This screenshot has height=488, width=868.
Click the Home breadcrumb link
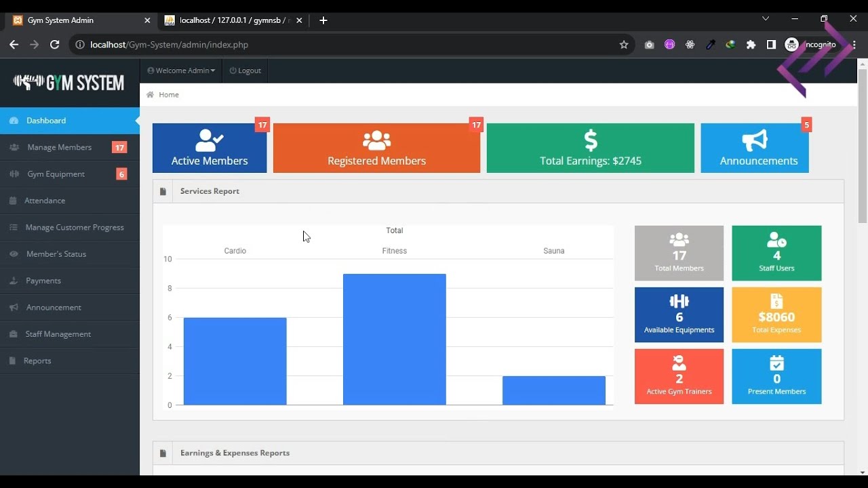click(x=169, y=95)
